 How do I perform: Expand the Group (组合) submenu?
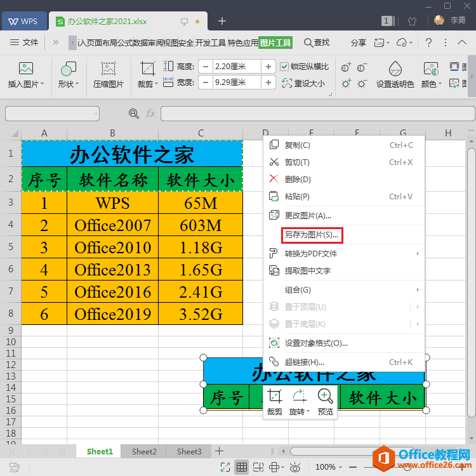[344, 290]
